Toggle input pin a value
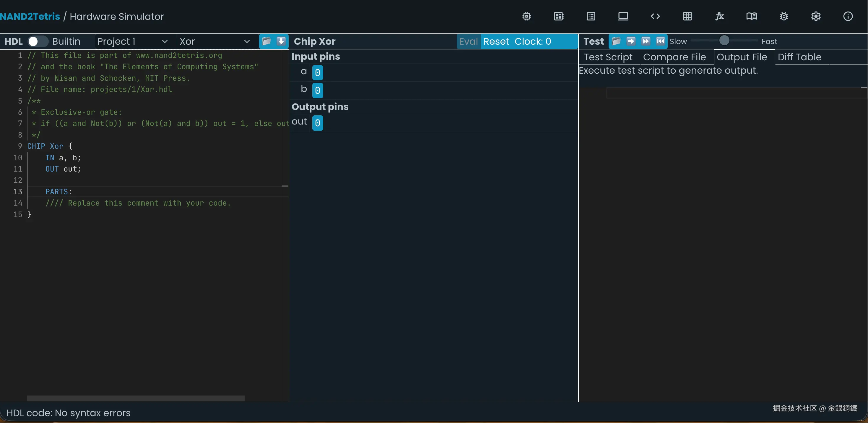This screenshot has height=423, width=868. 317,72
